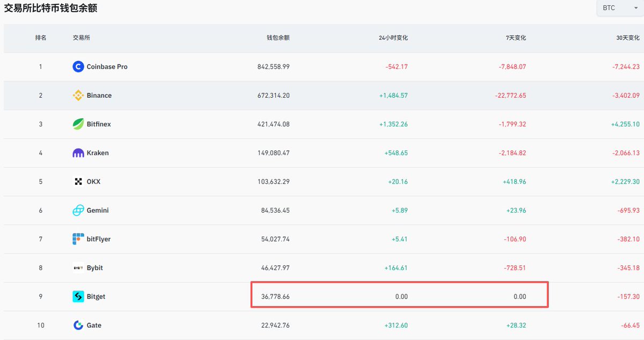Select Coinbase Pro balance 842,558.99
644x340 pixels.
coord(274,67)
